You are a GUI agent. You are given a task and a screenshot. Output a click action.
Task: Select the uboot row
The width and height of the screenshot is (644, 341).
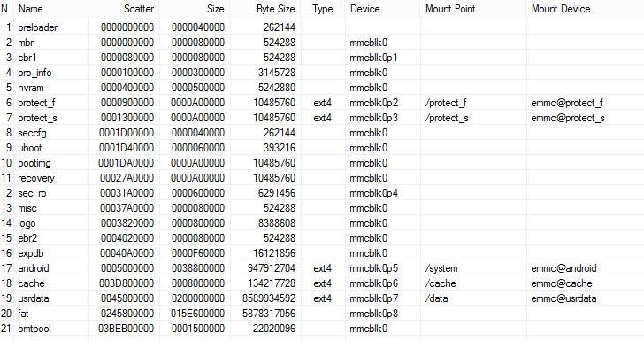pos(322,148)
